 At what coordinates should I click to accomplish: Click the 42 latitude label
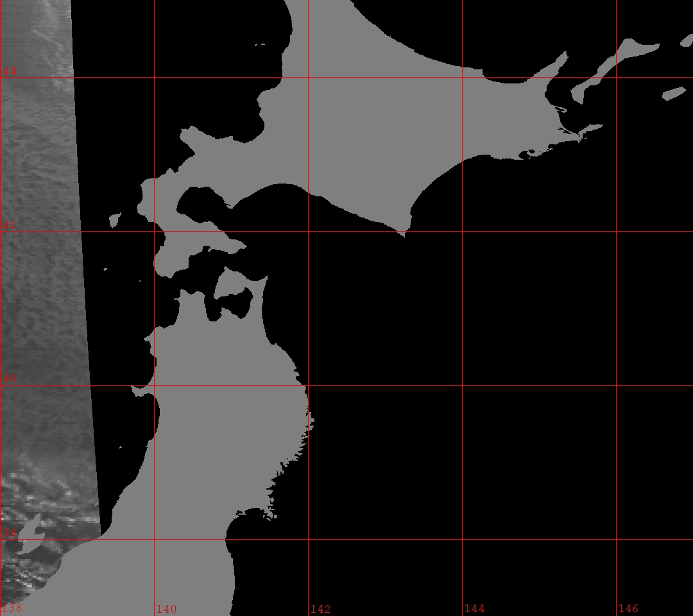pos(10,225)
